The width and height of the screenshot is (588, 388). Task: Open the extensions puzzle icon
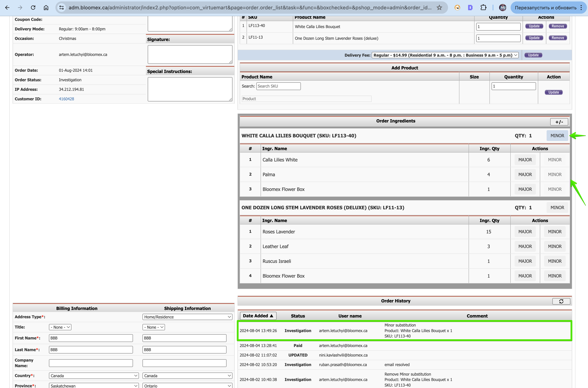click(x=483, y=8)
